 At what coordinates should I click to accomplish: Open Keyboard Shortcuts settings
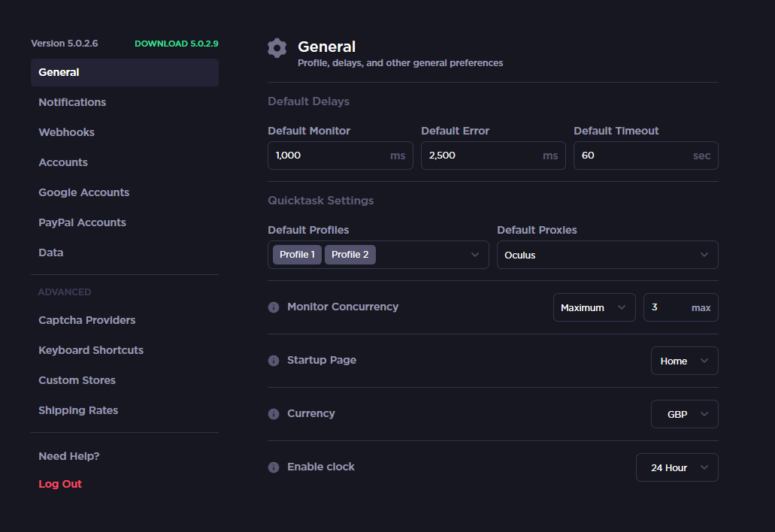click(91, 350)
